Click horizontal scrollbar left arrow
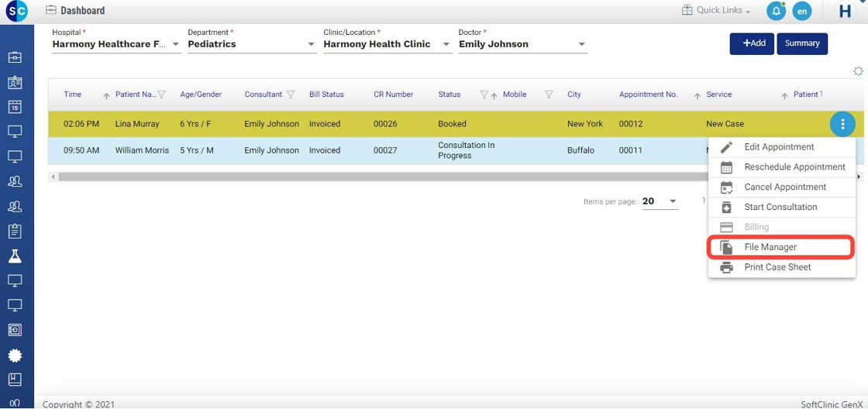868x409 pixels. point(53,177)
